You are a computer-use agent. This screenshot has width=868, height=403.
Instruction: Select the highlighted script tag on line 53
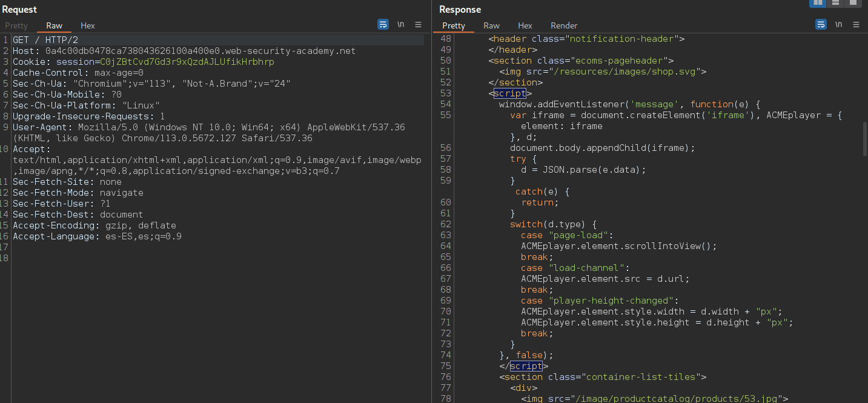tap(509, 93)
